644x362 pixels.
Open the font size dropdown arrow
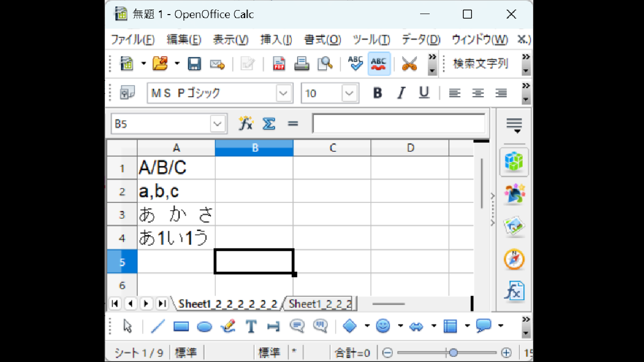(350, 93)
